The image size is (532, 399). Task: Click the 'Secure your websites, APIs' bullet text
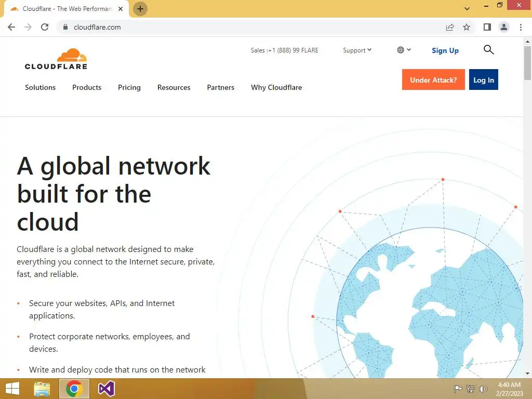(102, 310)
